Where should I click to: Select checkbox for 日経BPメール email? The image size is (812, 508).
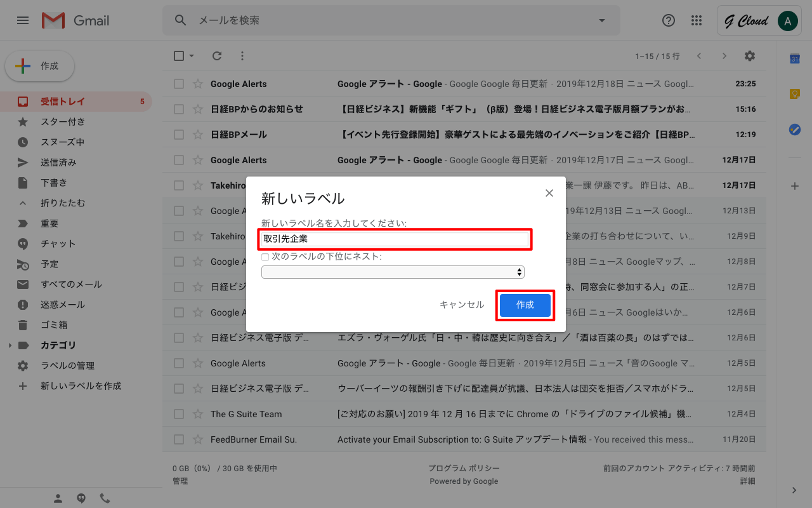179,135
